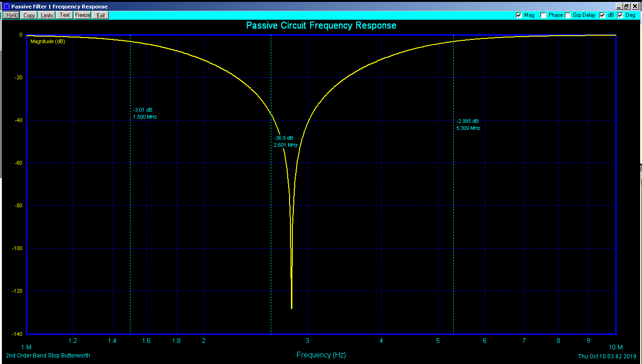Enable the Grp Delay checkbox
The width and height of the screenshot is (642, 364).
tap(568, 15)
